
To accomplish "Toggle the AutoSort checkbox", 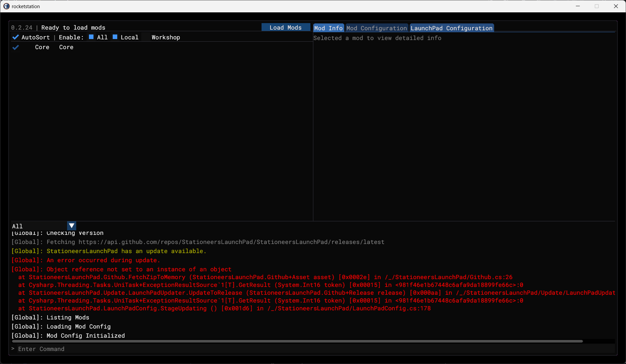I will point(15,37).
